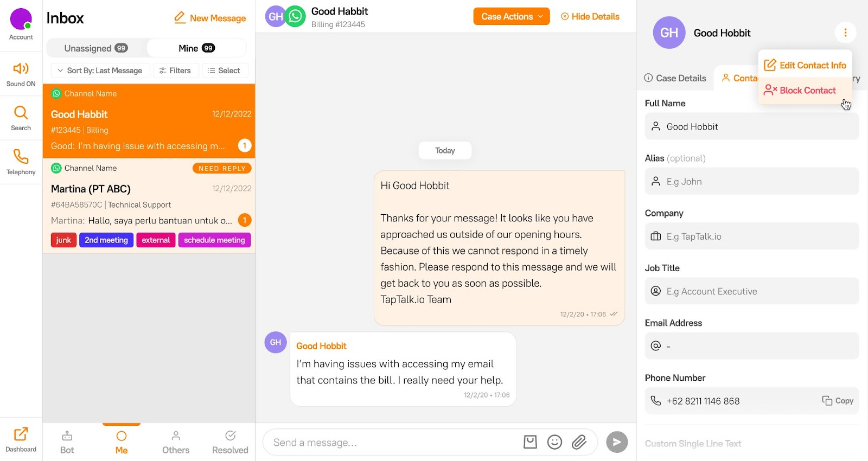Screen dimensions: 868x461
Task: Open the three-dot contact options menu
Action: [x=845, y=33]
